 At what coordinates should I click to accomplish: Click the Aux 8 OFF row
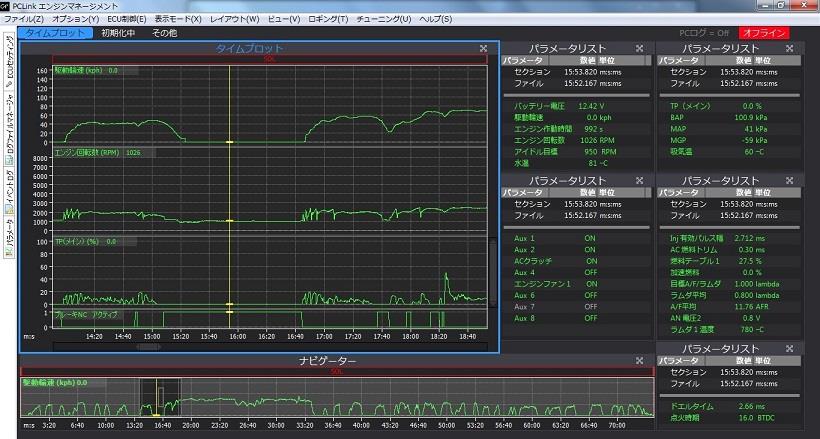tap(575, 318)
